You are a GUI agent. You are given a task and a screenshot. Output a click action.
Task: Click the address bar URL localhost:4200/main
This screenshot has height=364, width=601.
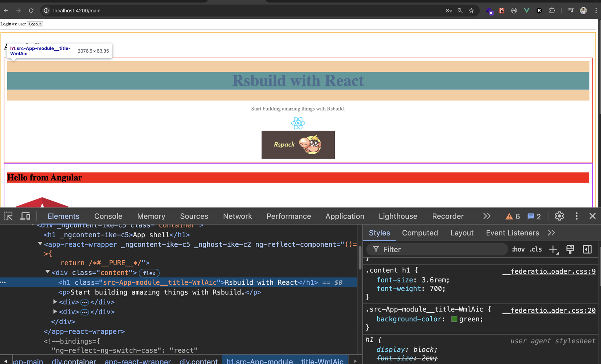(77, 11)
